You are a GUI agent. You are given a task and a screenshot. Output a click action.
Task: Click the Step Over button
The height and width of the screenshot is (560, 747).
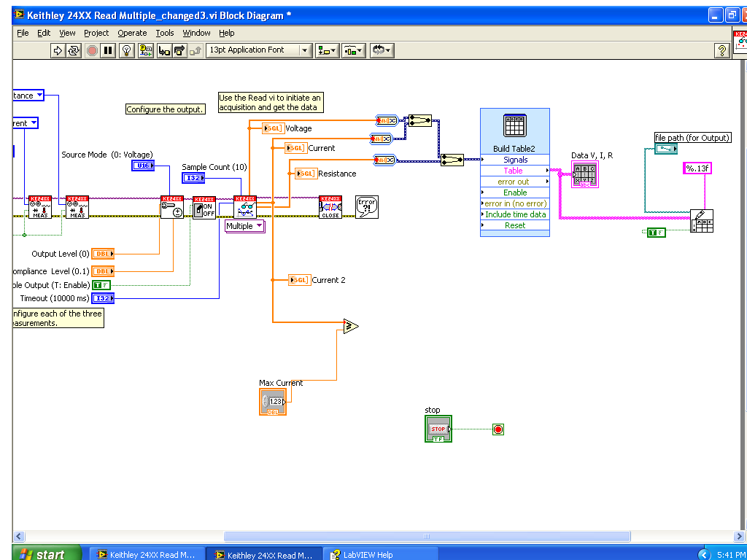[x=179, y=50]
